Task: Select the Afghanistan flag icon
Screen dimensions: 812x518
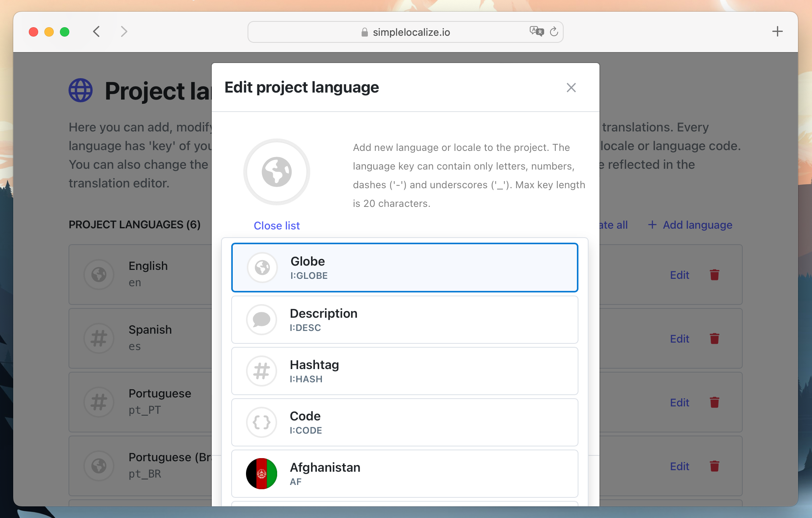Action: point(261,473)
